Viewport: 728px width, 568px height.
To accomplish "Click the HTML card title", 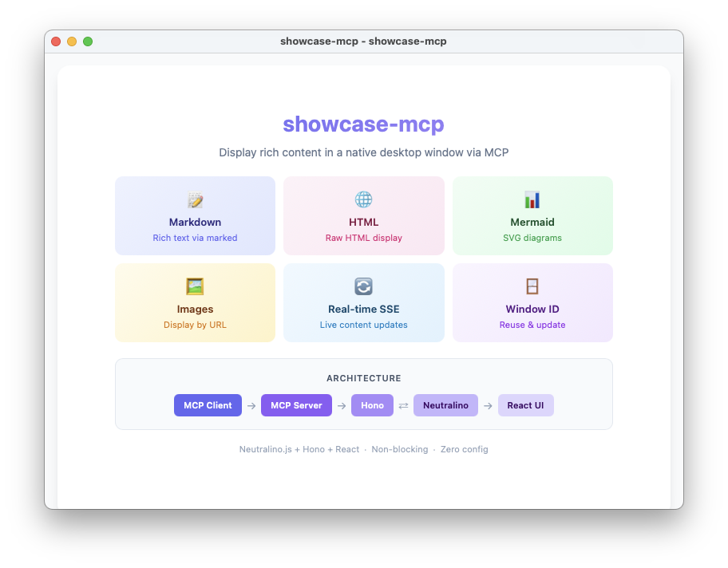I will coord(363,223).
